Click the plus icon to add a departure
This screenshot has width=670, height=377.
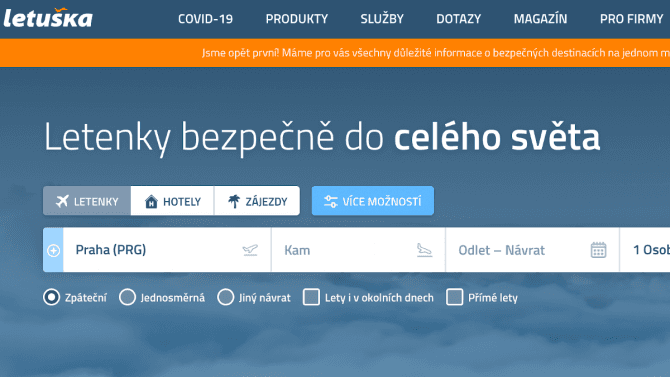[53, 250]
